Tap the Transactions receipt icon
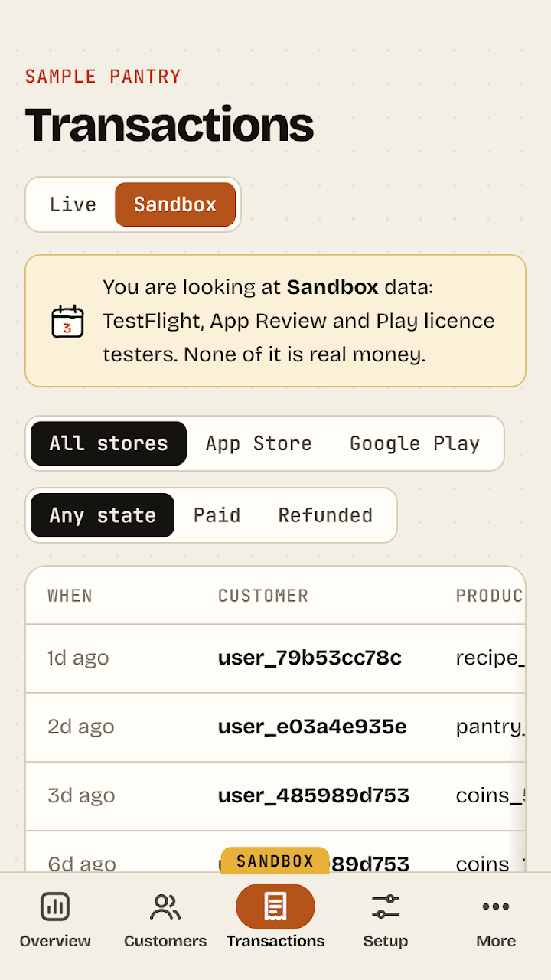Image resolution: width=551 pixels, height=980 pixels. point(275,906)
